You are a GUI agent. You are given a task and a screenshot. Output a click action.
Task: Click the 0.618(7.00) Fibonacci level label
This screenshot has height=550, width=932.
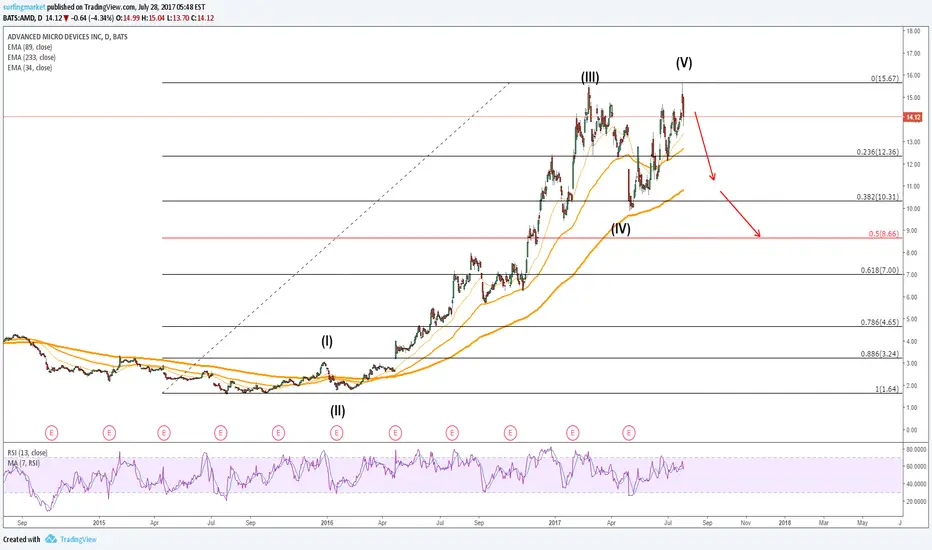point(880,271)
